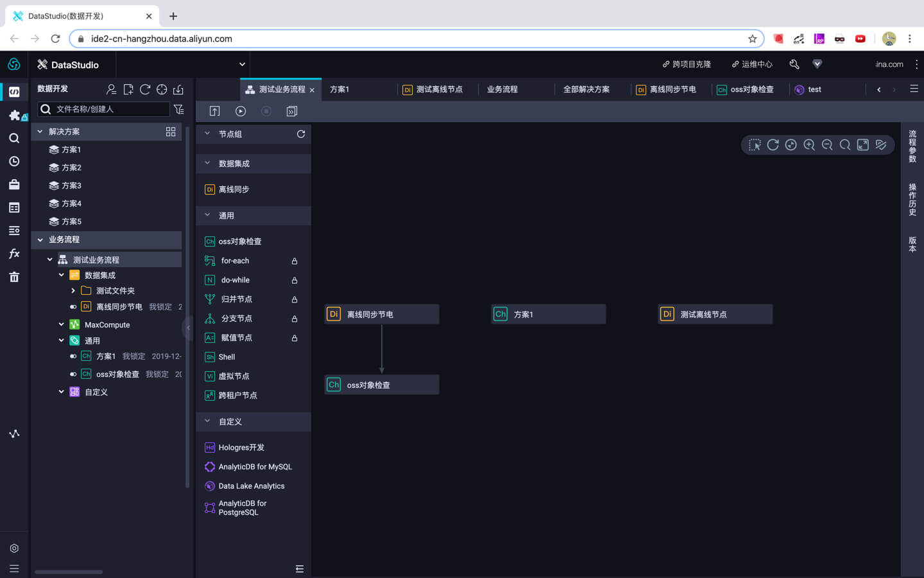Collapse the 自定义 palette group
The width and height of the screenshot is (924, 578).
coord(207,421)
